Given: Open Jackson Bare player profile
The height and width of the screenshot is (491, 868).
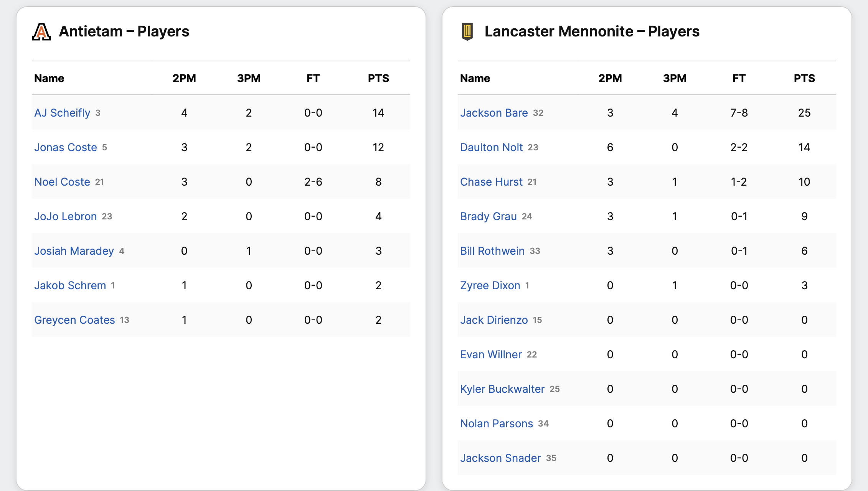Looking at the screenshot, I should 494,113.
